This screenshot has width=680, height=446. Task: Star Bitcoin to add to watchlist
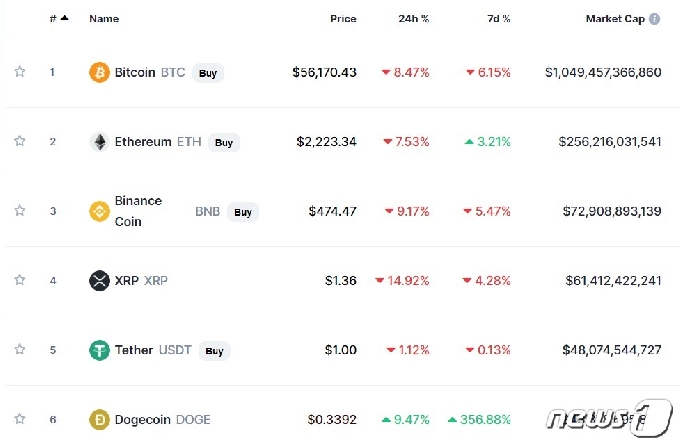(19, 72)
